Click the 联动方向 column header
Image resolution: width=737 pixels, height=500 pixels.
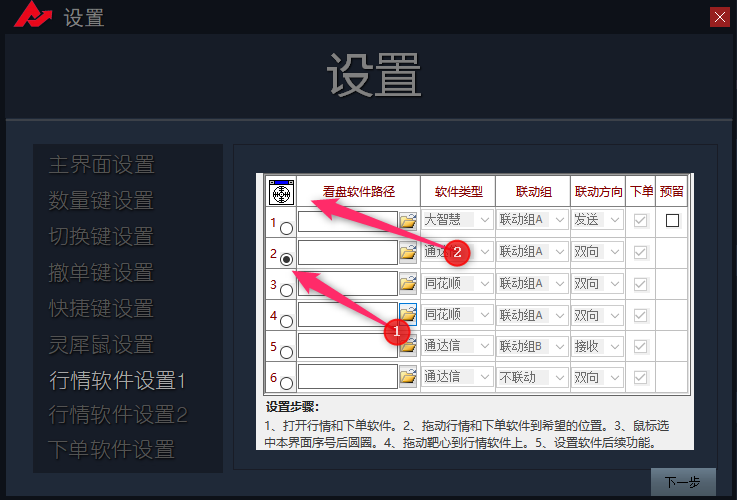tap(598, 192)
